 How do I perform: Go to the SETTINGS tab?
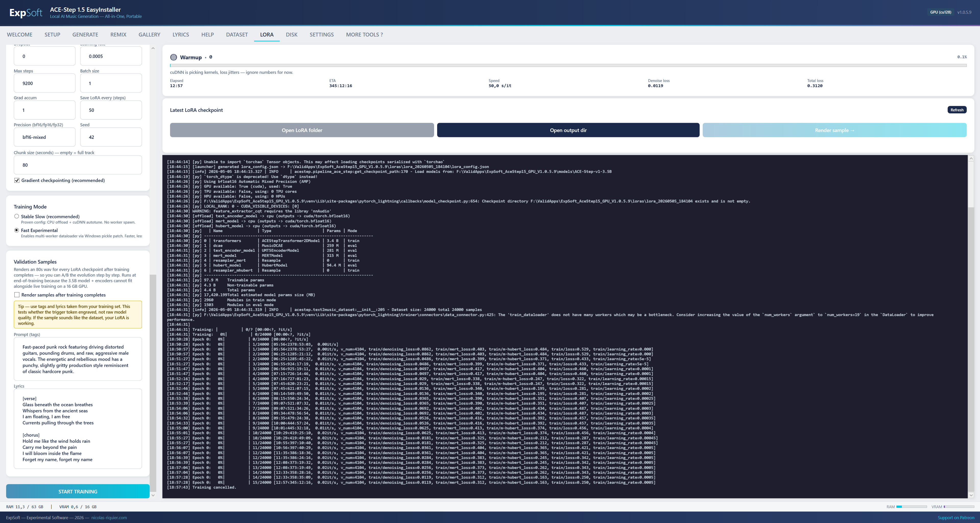click(x=321, y=35)
